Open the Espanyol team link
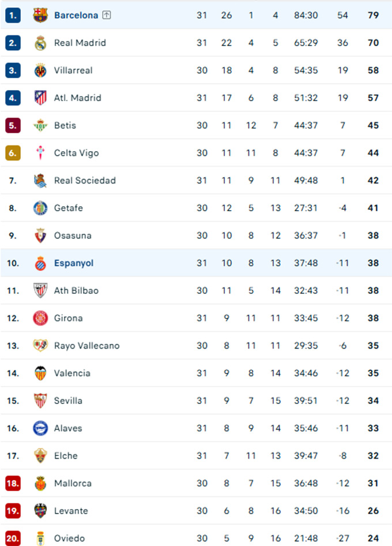This screenshot has height=546, width=392. click(74, 263)
